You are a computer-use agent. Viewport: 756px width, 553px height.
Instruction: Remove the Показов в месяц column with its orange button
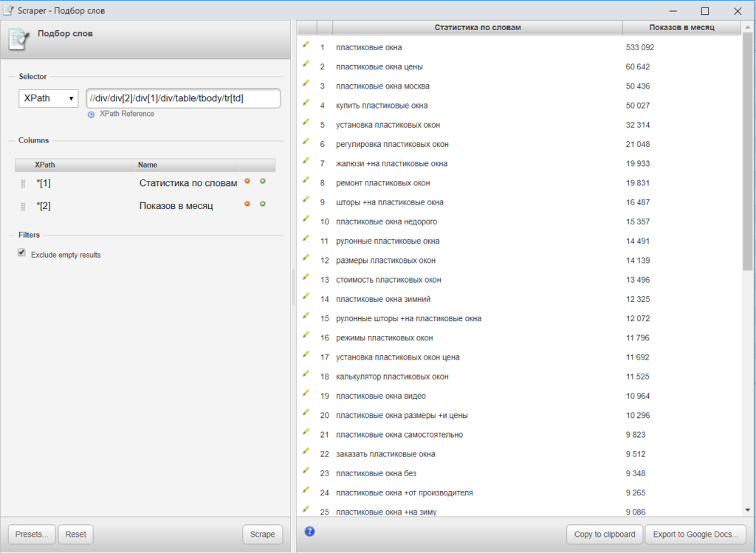pyautogui.click(x=247, y=204)
